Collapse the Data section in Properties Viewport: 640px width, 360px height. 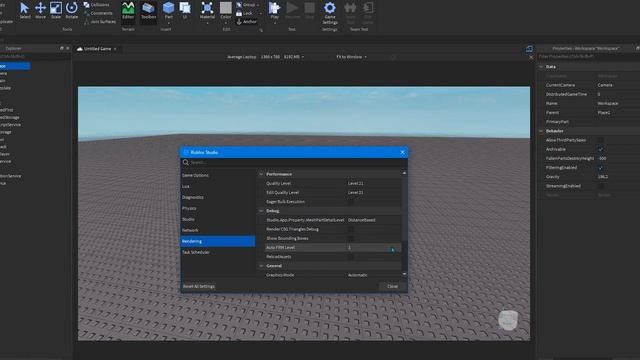(542, 67)
